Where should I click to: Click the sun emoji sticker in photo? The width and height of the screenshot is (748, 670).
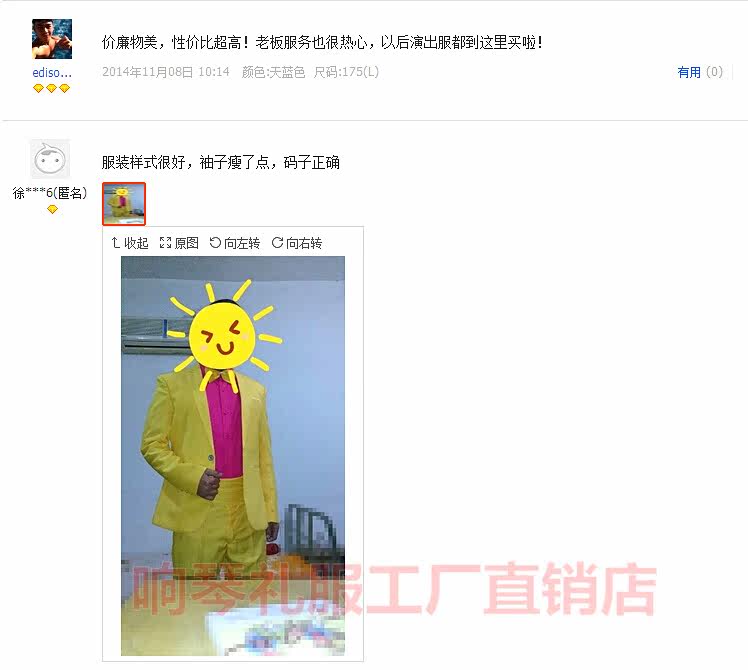pos(224,335)
